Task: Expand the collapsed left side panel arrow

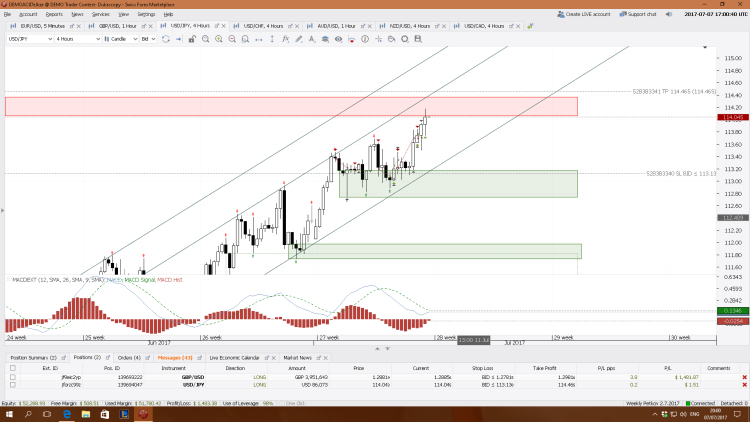Action: [2, 210]
